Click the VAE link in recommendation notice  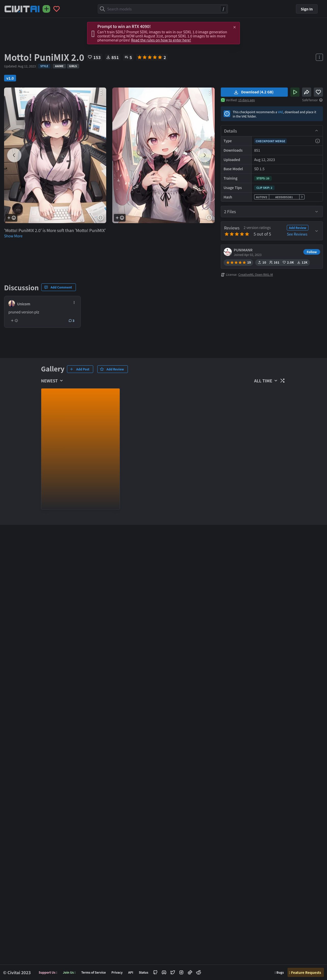(x=280, y=112)
